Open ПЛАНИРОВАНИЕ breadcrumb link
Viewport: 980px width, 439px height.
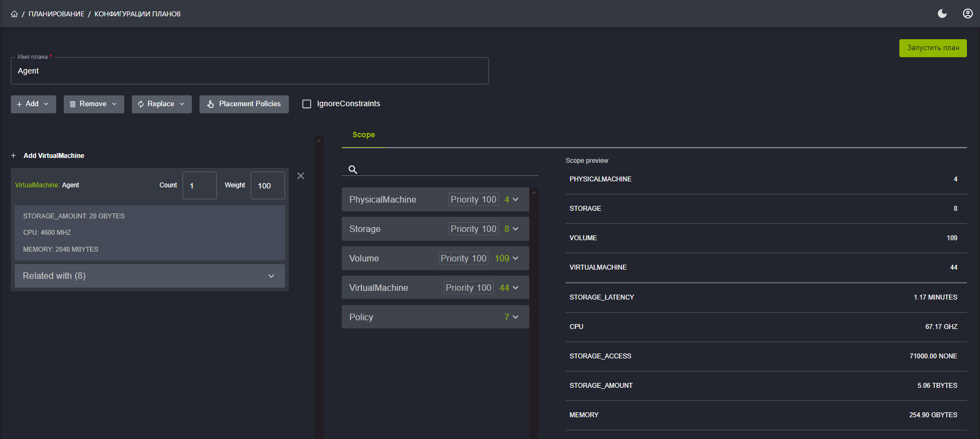56,14
